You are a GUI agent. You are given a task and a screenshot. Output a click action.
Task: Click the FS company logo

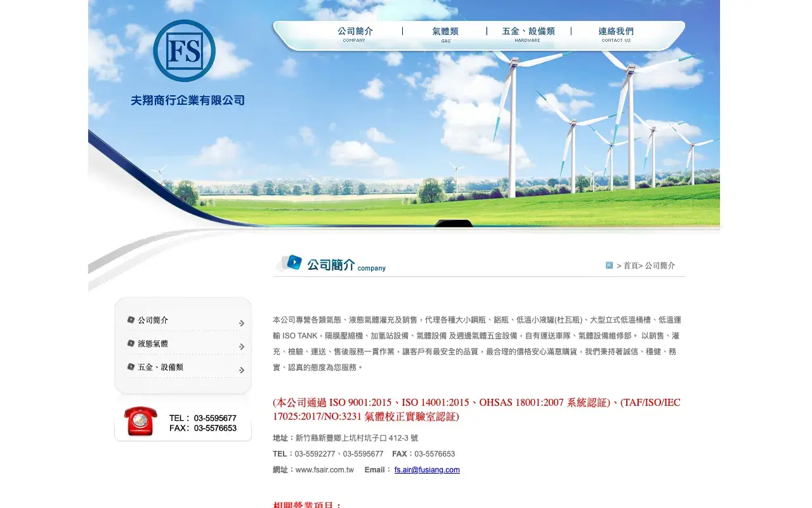click(x=185, y=51)
